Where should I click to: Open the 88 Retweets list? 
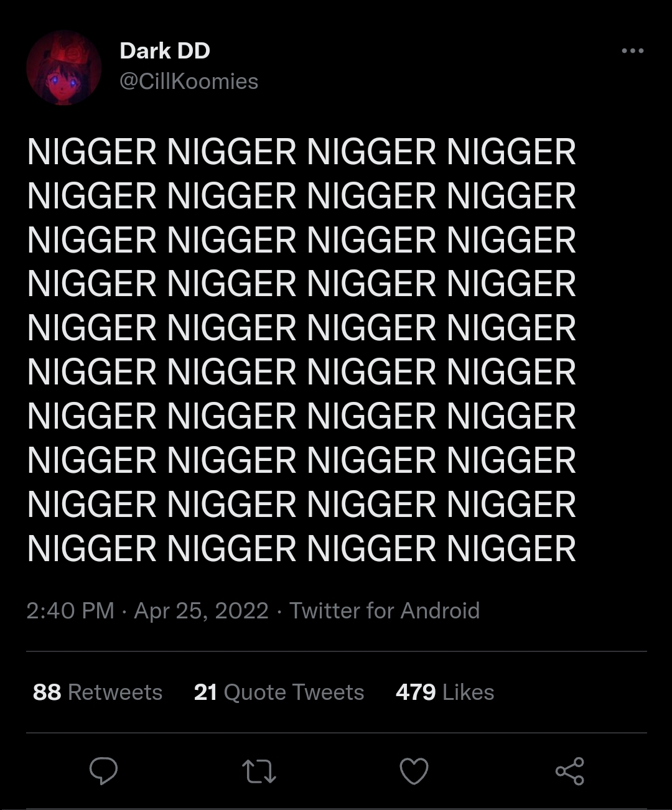(x=98, y=692)
